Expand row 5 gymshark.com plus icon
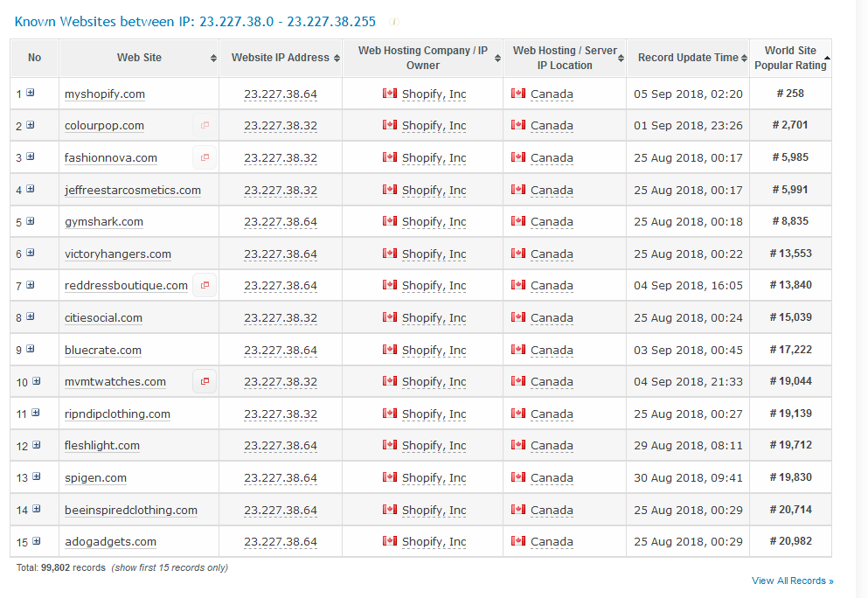The width and height of the screenshot is (868, 598). (x=31, y=221)
